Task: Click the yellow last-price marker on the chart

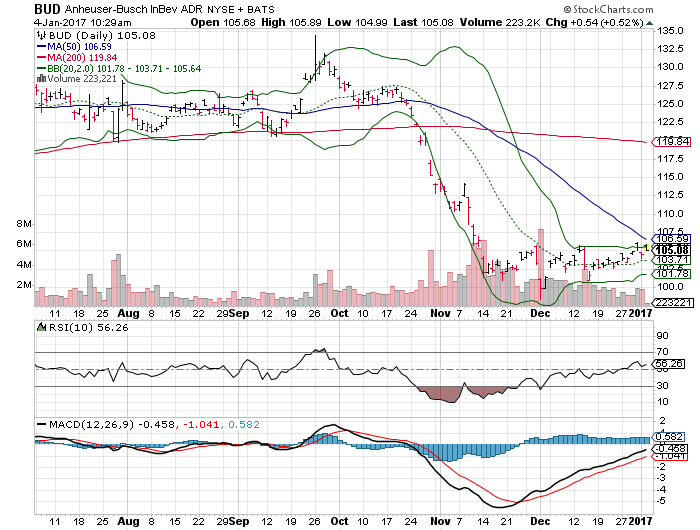Action: [646, 246]
